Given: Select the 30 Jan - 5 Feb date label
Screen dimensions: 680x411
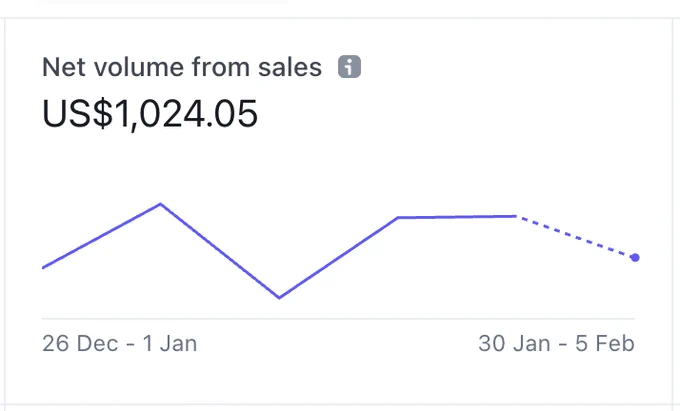Looking at the screenshot, I should [556, 343].
